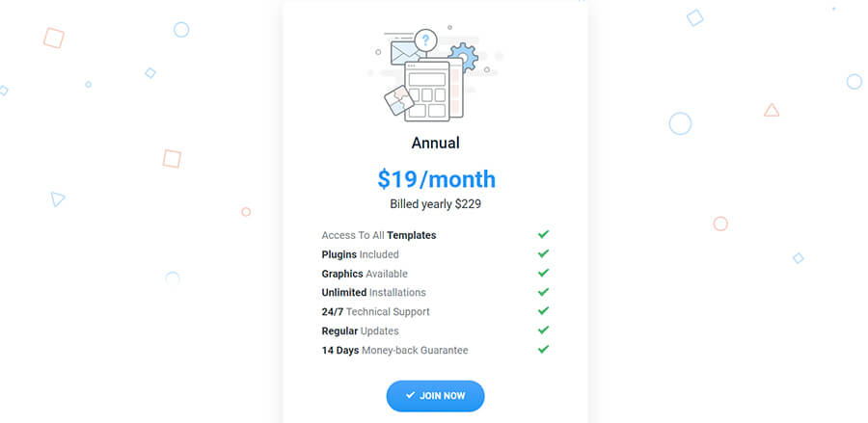Click the green check beside Access To All Templates
868x423 pixels.
pyautogui.click(x=543, y=234)
